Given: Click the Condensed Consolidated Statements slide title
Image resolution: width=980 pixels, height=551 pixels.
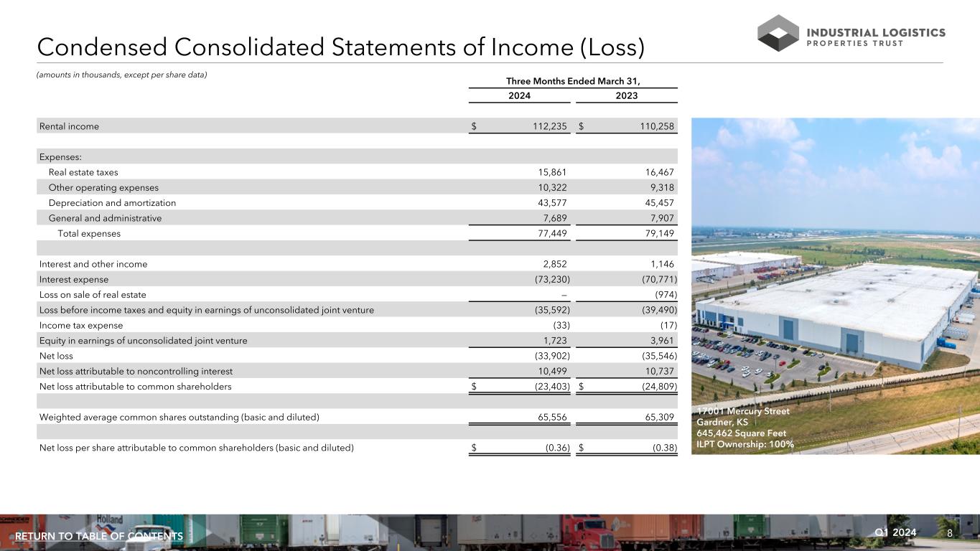Looking at the screenshot, I should (341, 47).
